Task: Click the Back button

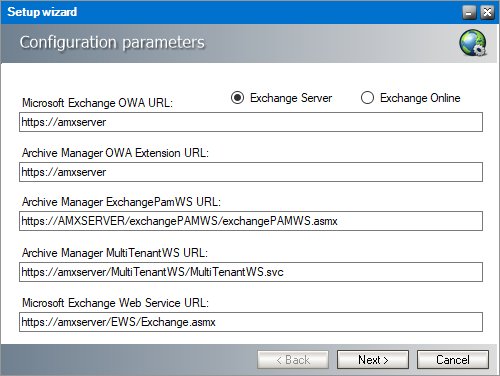Action: 293,360
